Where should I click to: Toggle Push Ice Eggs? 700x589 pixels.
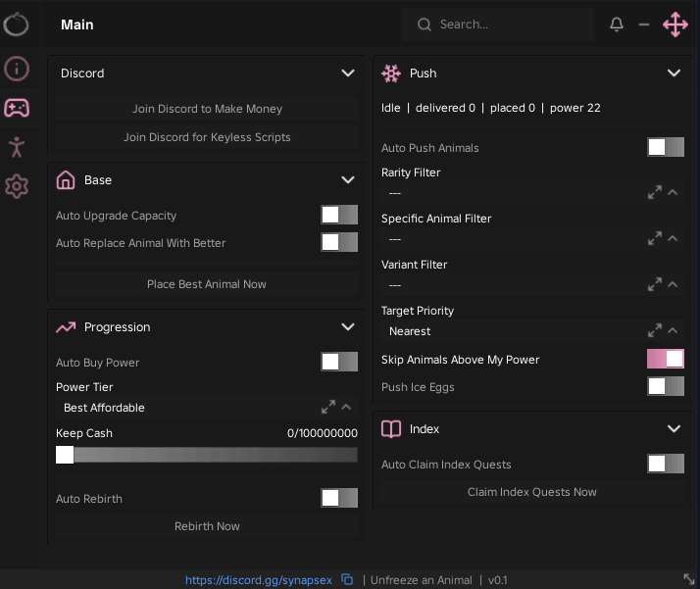(666, 386)
